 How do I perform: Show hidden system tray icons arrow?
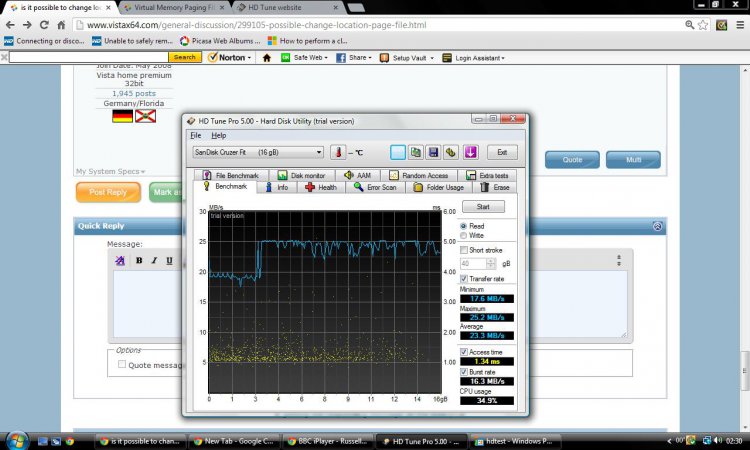click(669, 441)
